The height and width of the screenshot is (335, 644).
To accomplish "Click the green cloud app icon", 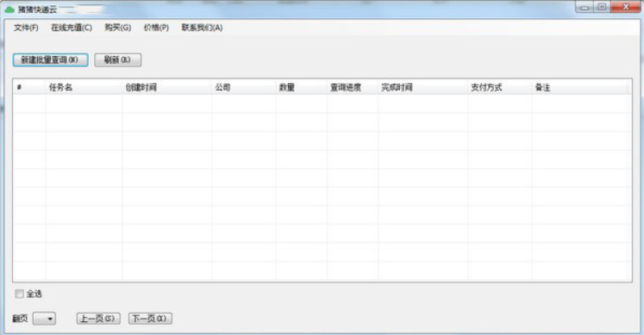I will point(9,9).
